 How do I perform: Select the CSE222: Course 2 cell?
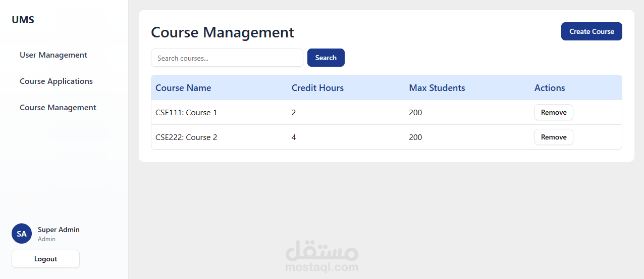click(186, 137)
